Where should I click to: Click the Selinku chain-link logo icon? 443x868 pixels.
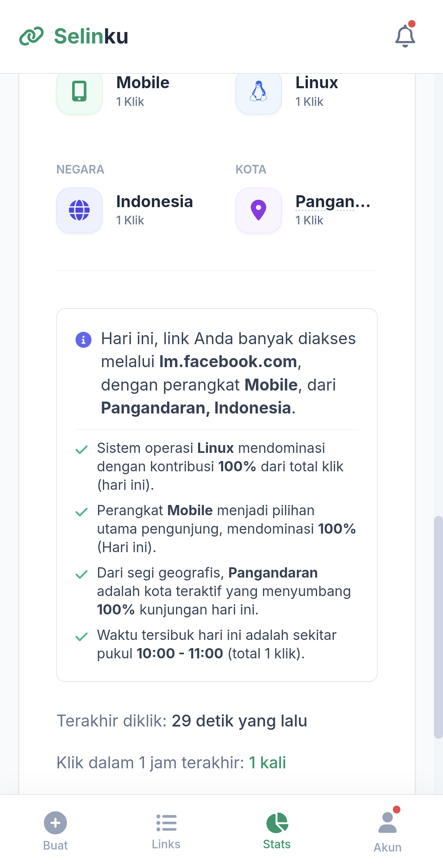[x=31, y=36]
